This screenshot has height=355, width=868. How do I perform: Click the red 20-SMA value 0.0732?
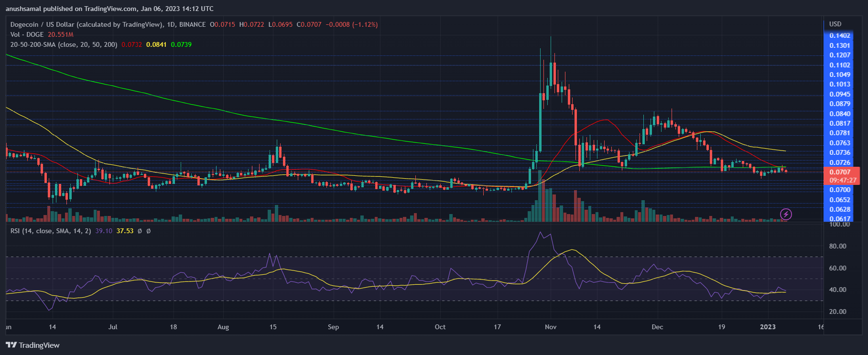[x=131, y=44]
